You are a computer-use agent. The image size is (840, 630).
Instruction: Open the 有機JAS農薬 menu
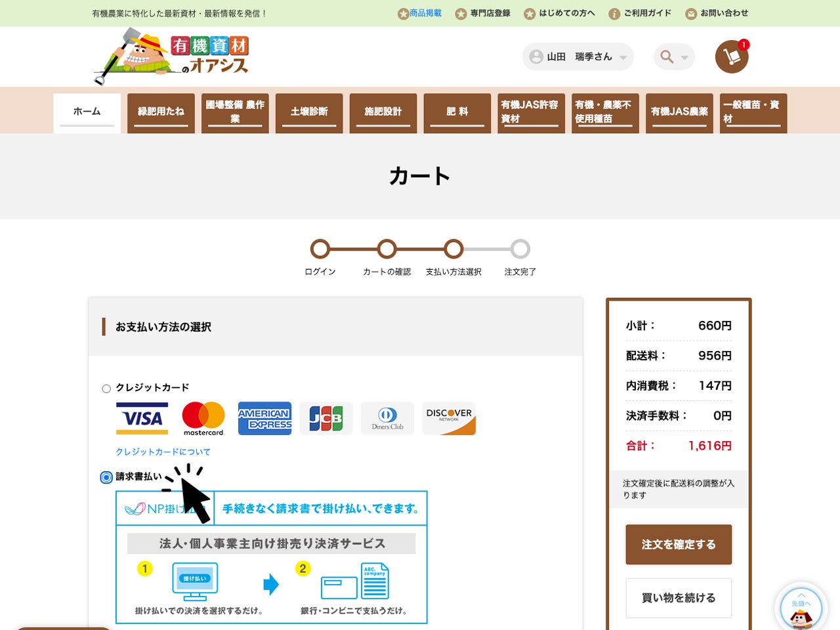(x=679, y=113)
